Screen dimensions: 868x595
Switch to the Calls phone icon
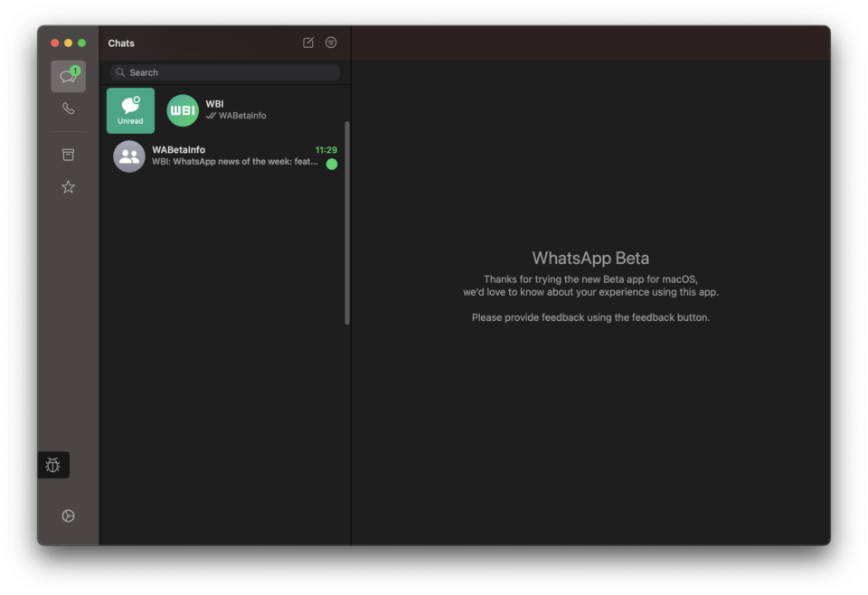tap(68, 109)
